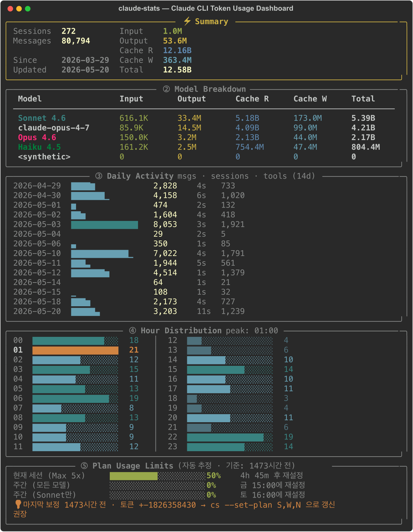This screenshot has height=532, width=413.
Task: Click the lightning bolt Summary icon
Action: (187, 21)
